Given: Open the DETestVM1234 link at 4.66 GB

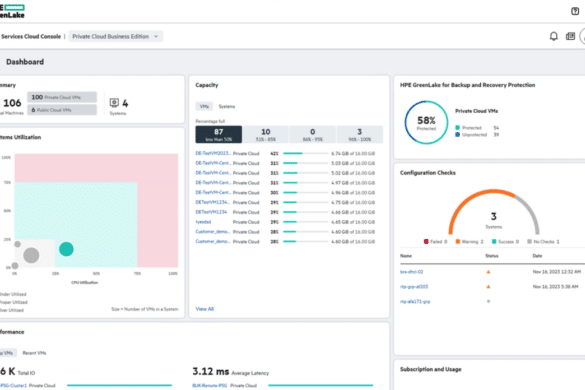Looking at the screenshot, I should [x=211, y=212].
